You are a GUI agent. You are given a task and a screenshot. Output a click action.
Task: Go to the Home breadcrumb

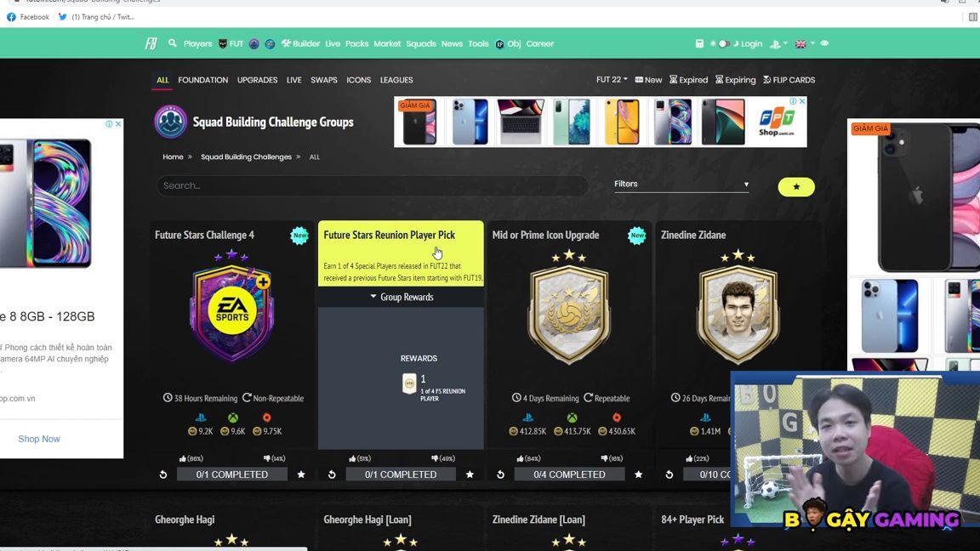coord(173,156)
